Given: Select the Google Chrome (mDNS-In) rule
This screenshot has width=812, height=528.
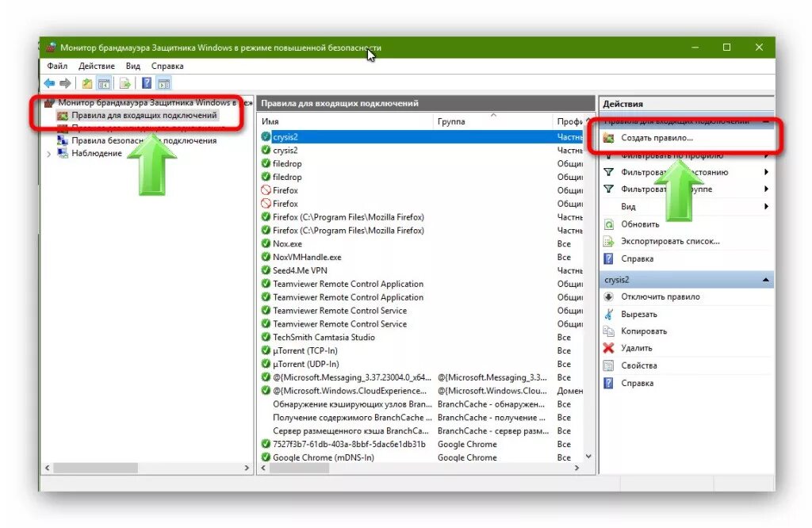Looking at the screenshot, I should (420, 457).
